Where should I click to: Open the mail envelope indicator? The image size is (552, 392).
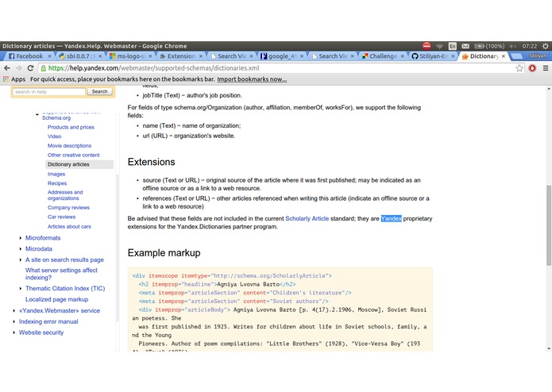(465, 46)
